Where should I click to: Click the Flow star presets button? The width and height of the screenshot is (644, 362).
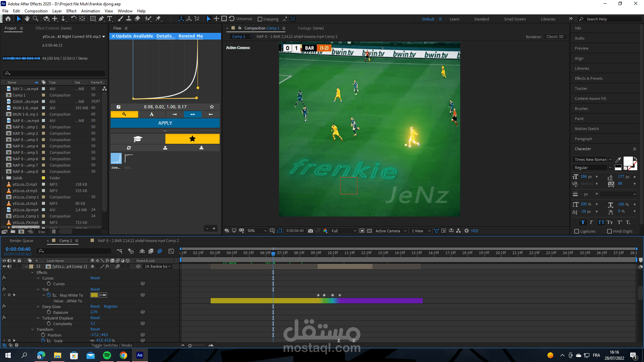(192, 139)
